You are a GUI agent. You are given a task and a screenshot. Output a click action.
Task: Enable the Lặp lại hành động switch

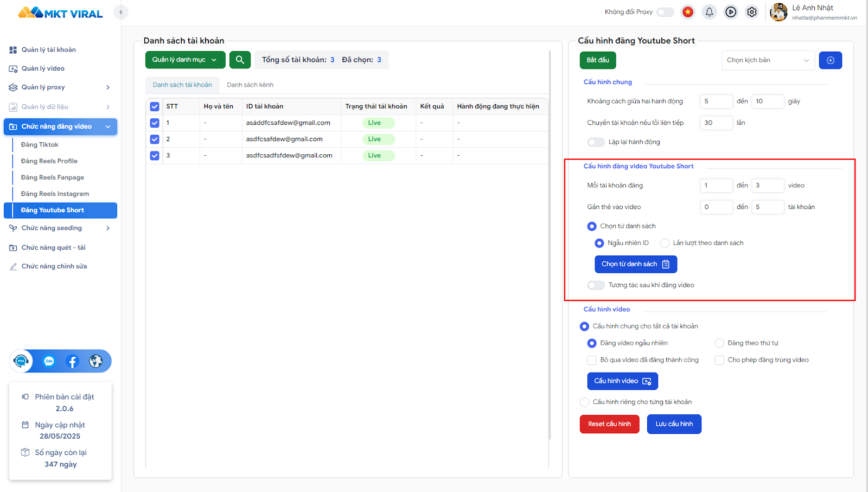click(596, 142)
